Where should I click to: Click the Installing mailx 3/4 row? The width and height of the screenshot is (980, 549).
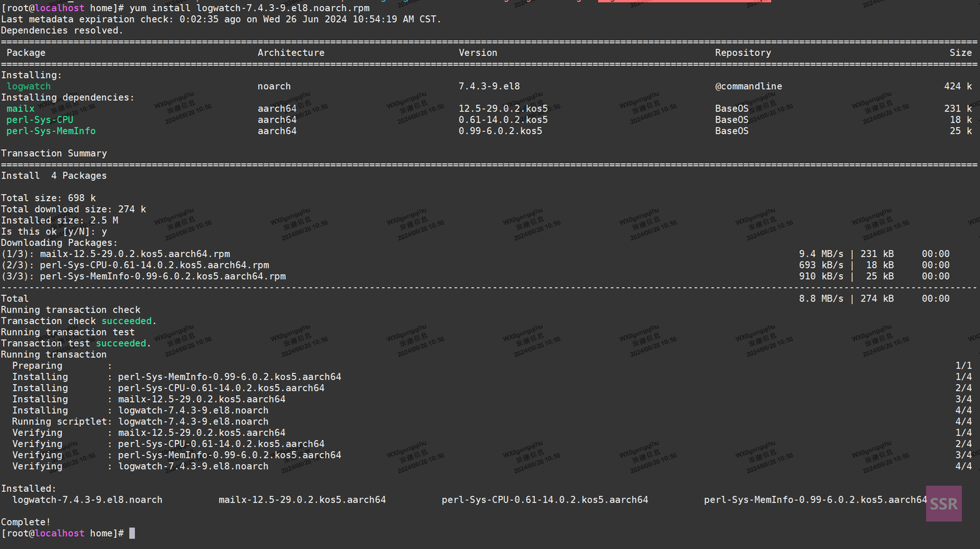coord(492,399)
